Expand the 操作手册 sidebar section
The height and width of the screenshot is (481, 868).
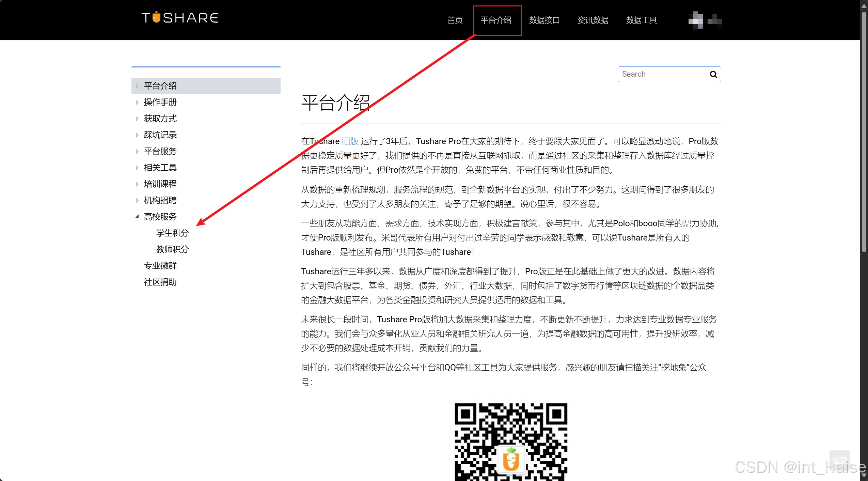pos(137,102)
